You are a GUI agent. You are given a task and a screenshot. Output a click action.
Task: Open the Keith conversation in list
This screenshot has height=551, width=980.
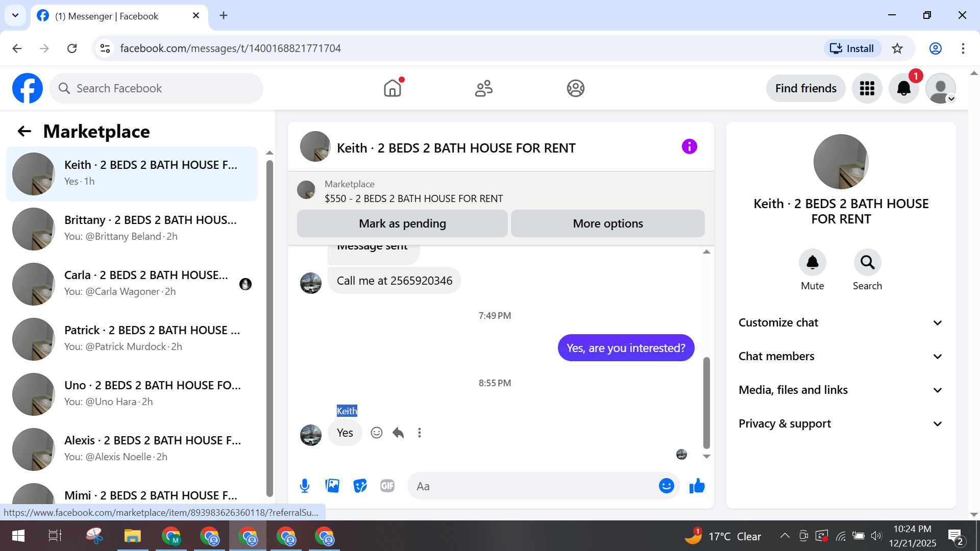coord(132,173)
